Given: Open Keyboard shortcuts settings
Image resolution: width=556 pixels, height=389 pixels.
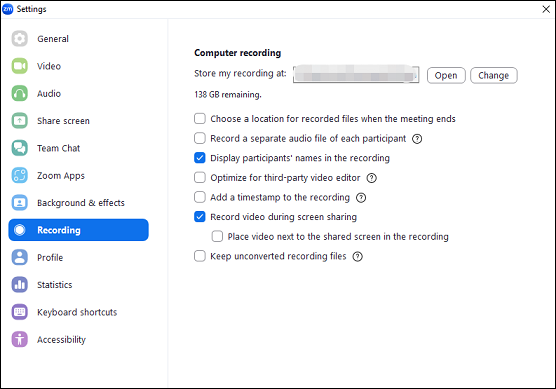Looking at the screenshot, I should coord(78,312).
